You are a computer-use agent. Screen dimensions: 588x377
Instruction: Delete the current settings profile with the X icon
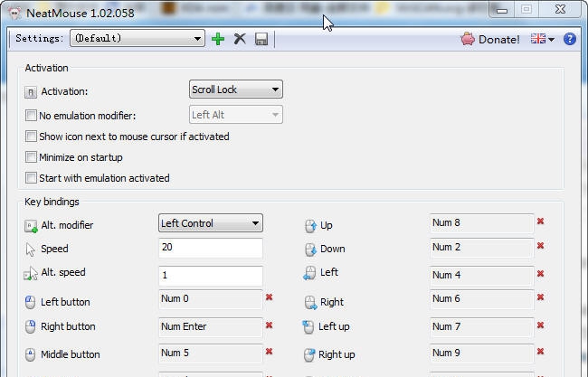(x=240, y=39)
